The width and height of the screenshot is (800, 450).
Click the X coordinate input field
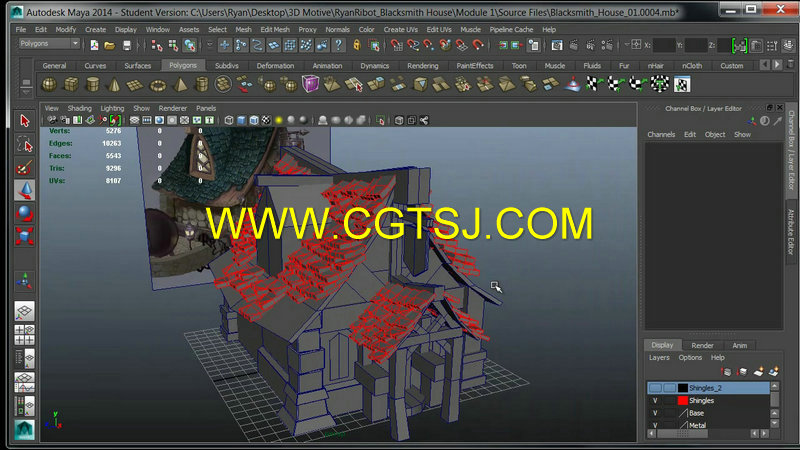pyautogui.click(x=664, y=45)
